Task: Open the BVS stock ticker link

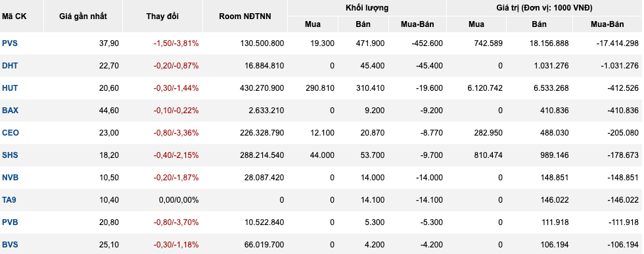Action: click(x=10, y=245)
